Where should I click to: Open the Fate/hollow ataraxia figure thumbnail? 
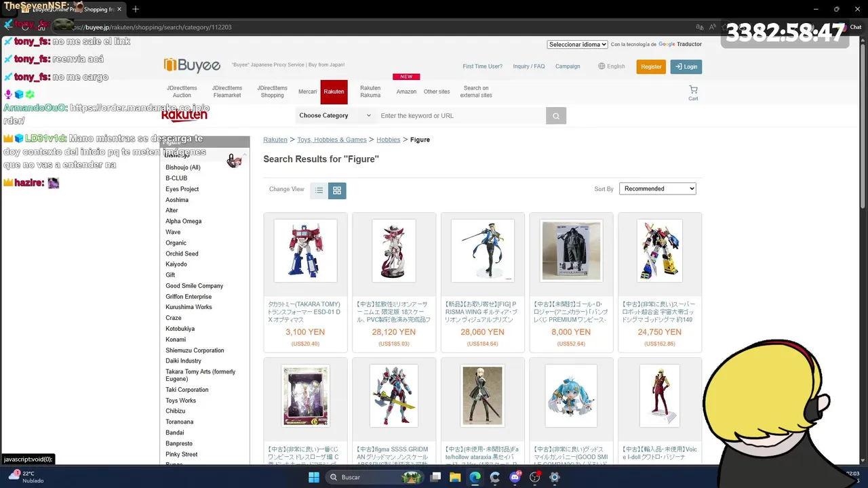point(483,396)
